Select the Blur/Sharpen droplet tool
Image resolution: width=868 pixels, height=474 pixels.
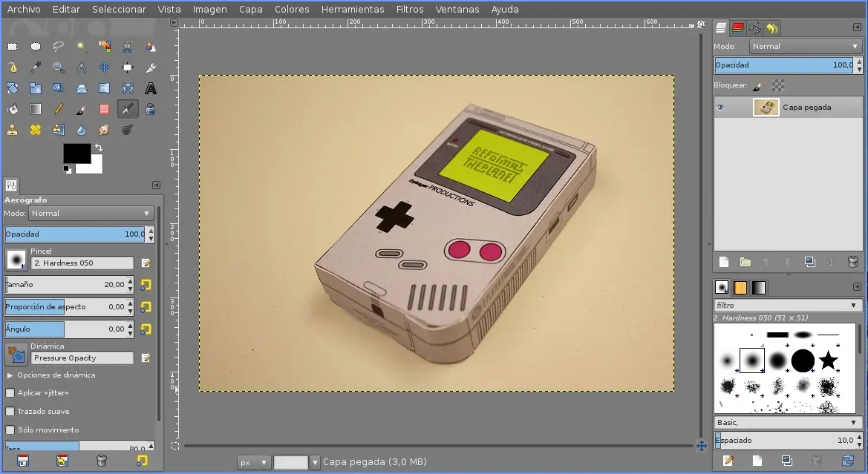click(x=82, y=130)
